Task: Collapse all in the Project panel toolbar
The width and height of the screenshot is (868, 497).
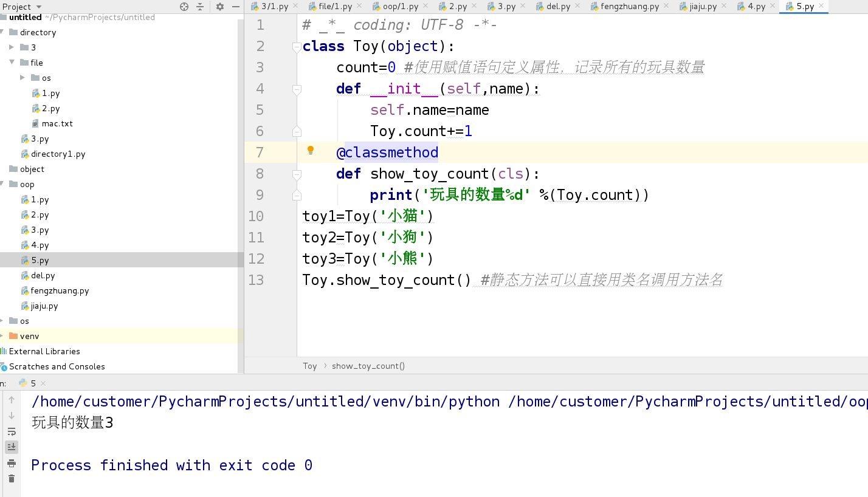Action: (x=200, y=7)
